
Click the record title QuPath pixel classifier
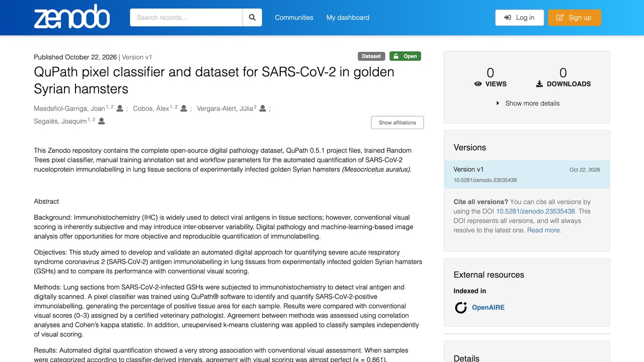[214, 80]
